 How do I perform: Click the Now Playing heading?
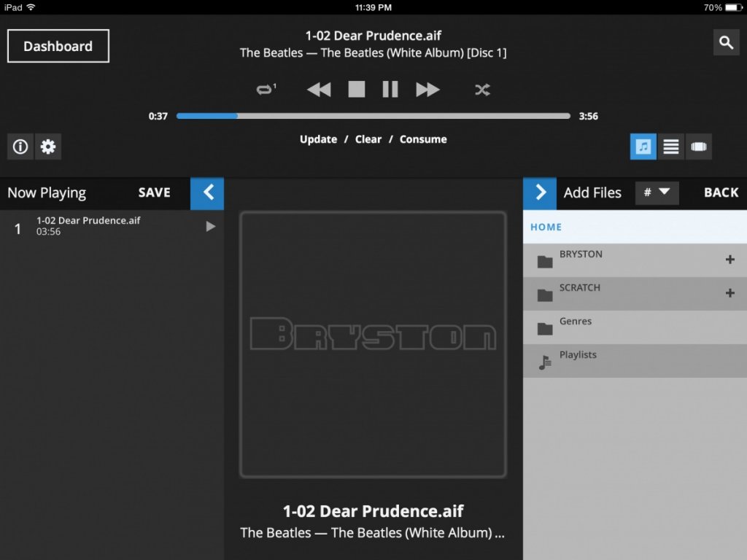pos(47,192)
